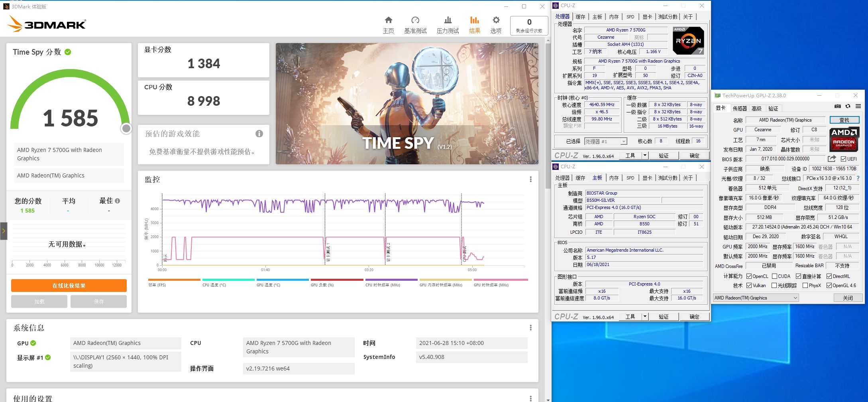Click the Time Spy hero image
The height and width of the screenshot is (402, 868).
click(x=407, y=104)
